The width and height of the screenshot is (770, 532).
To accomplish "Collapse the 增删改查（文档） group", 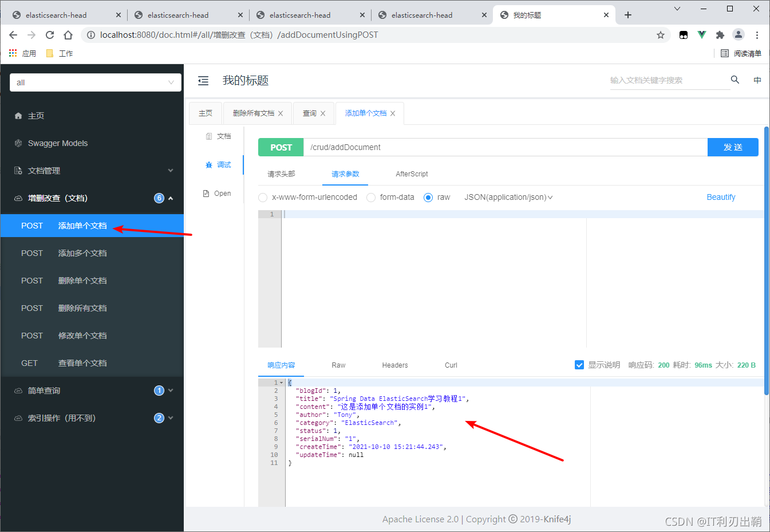I will click(x=171, y=198).
